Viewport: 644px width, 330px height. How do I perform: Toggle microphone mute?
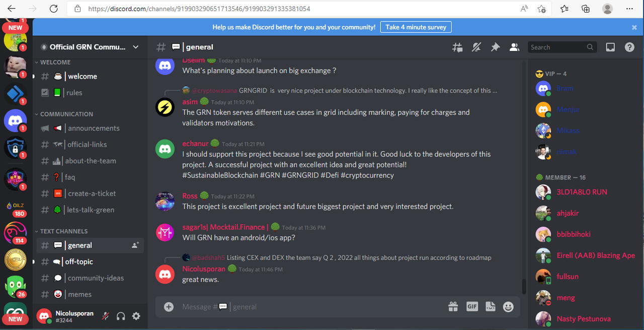(x=106, y=316)
